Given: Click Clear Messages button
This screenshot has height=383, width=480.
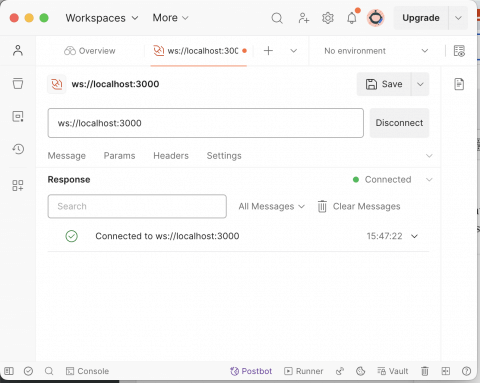Looking at the screenshot, I should coord(359,206).
